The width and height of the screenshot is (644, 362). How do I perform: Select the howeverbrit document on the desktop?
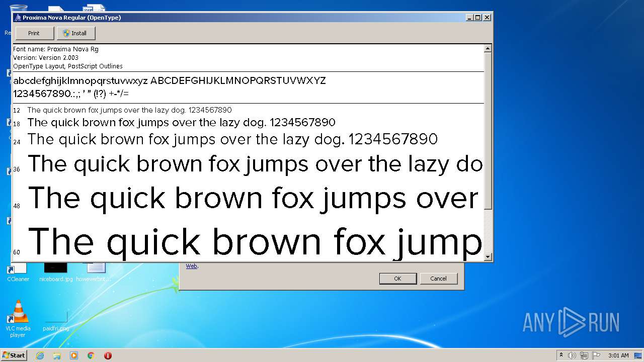94,271
